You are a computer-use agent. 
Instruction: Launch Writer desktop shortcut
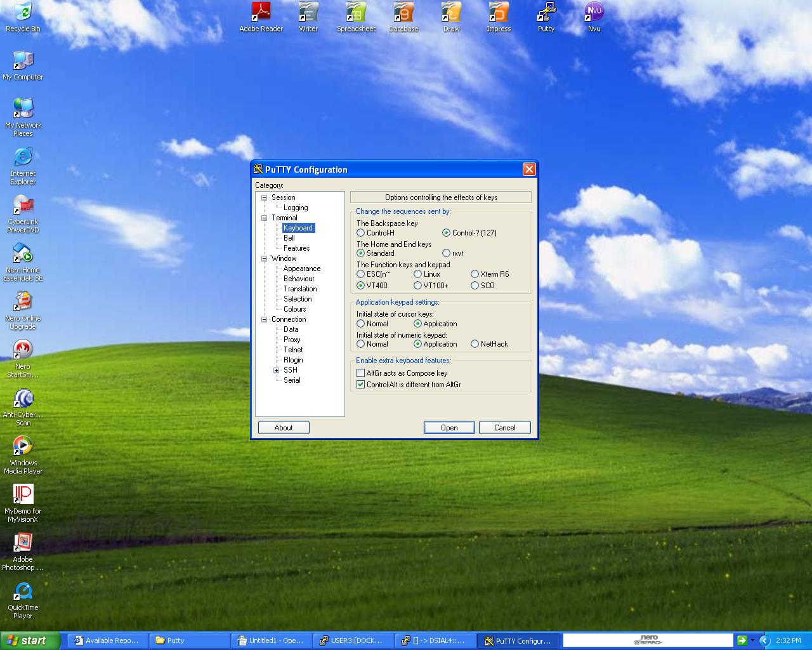point(308,18)
